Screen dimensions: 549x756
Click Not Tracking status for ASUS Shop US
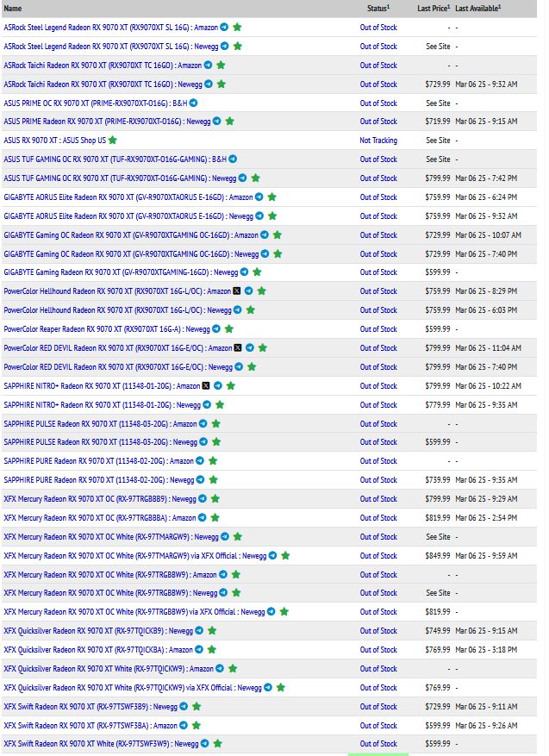pyautogui.click(x=378, y=141)
